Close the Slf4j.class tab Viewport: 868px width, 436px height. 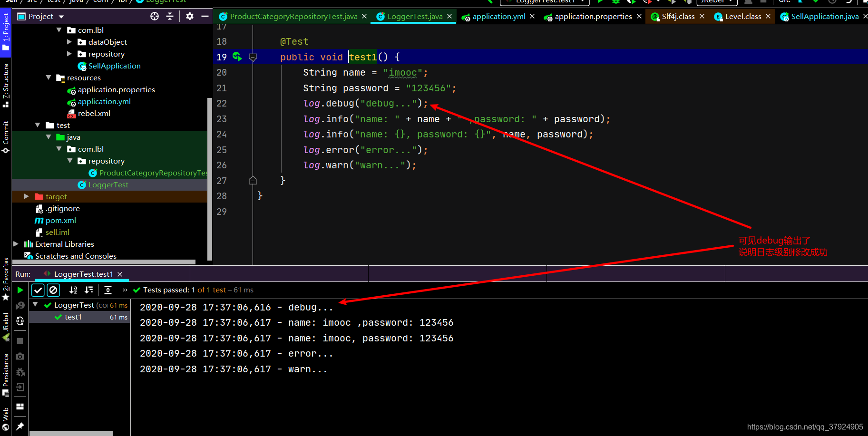702,17
